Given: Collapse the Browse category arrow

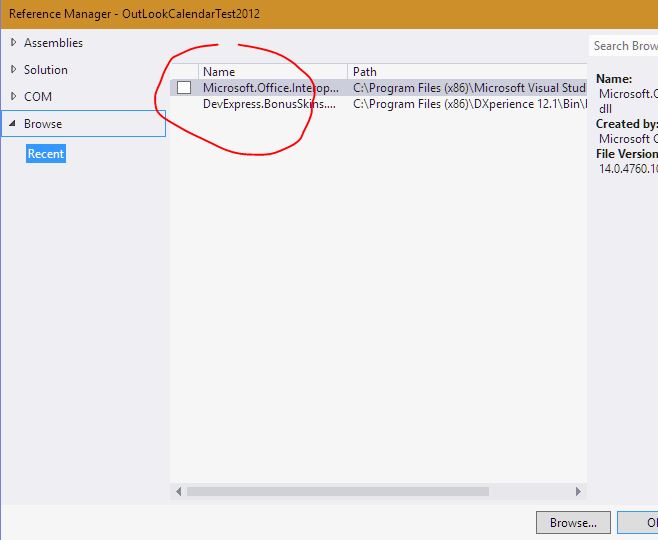Looking at the screenshot, I should 12,124.
